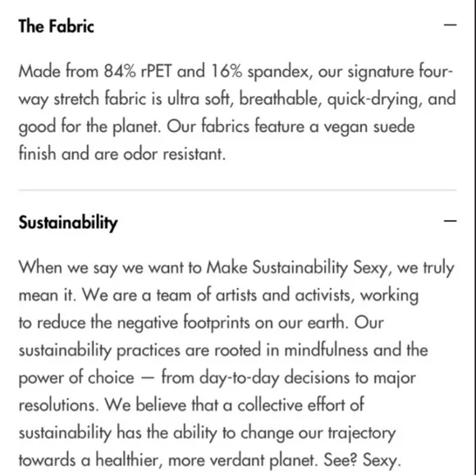Click the 84% figure in fabric description
This screenshot has height=476, width=476.
click(120, 71)
